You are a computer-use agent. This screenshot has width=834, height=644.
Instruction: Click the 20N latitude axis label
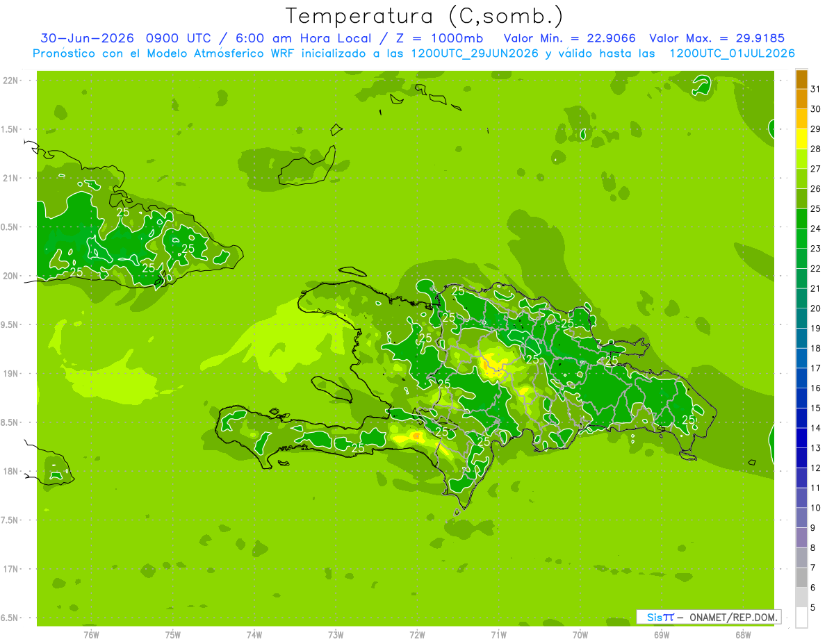coord(11,276)
